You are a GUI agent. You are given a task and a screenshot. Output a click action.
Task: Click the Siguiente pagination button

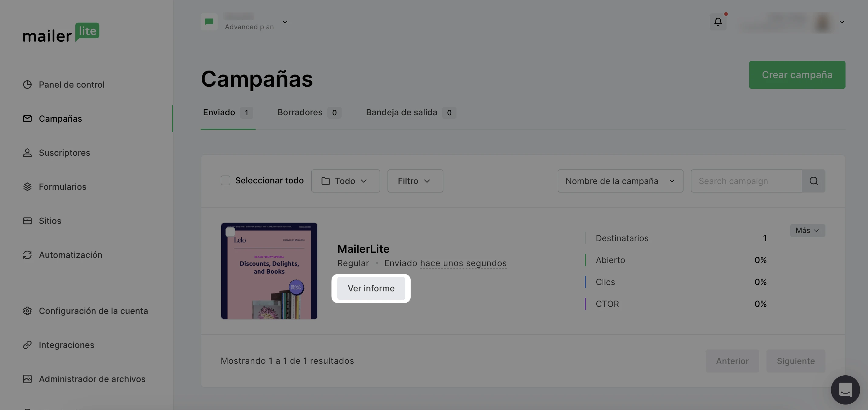click(x=796, y=361)
